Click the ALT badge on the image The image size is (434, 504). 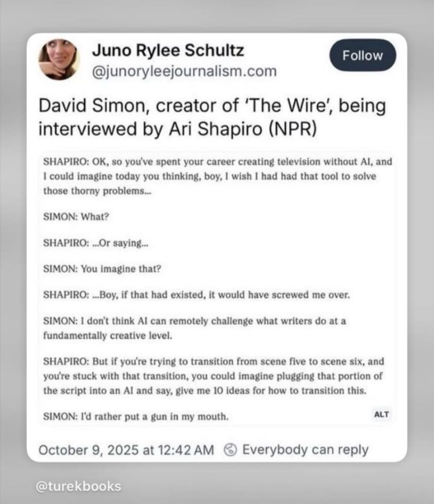click(x=381, y=414)
